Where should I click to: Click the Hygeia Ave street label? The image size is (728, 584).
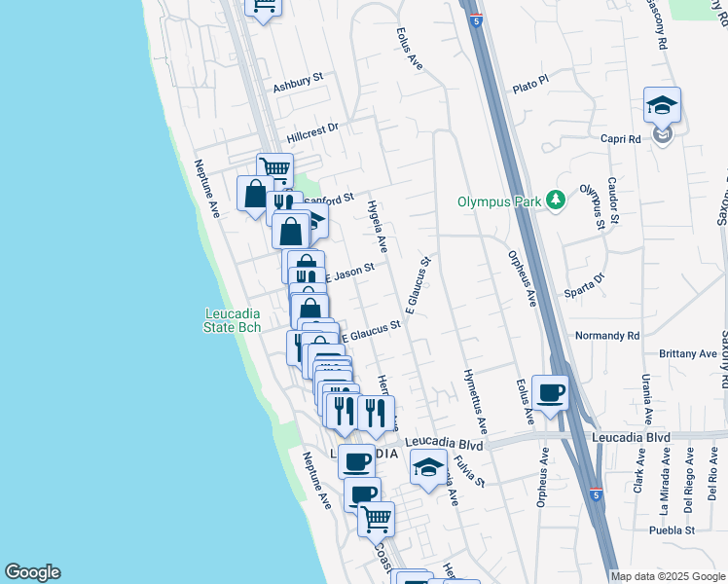pyautogui.click(x=378, y=227)
